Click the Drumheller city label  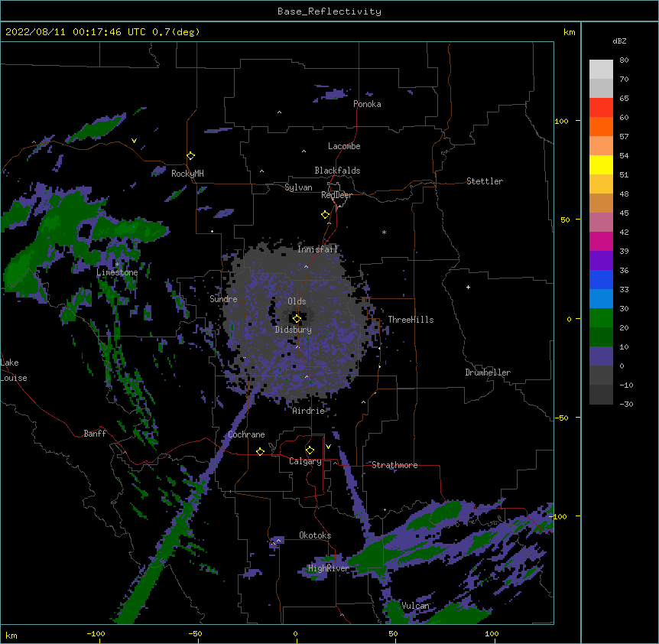tap(488, 372)
